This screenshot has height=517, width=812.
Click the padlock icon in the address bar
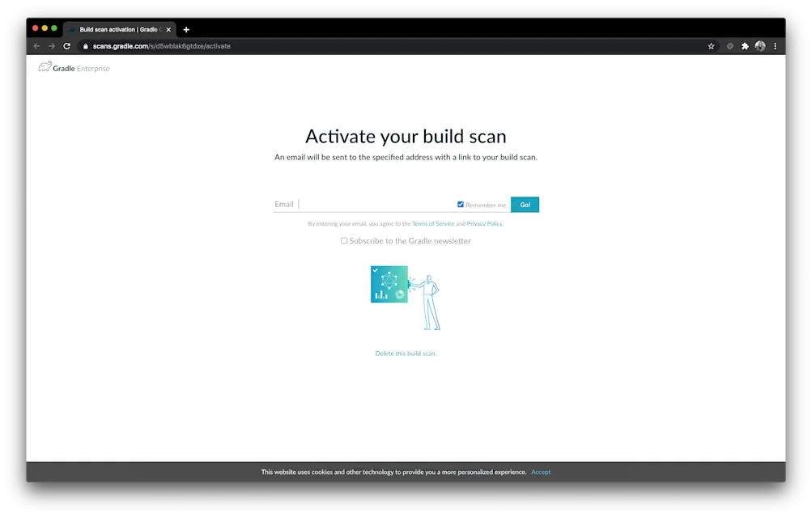[x=86, y=46]
